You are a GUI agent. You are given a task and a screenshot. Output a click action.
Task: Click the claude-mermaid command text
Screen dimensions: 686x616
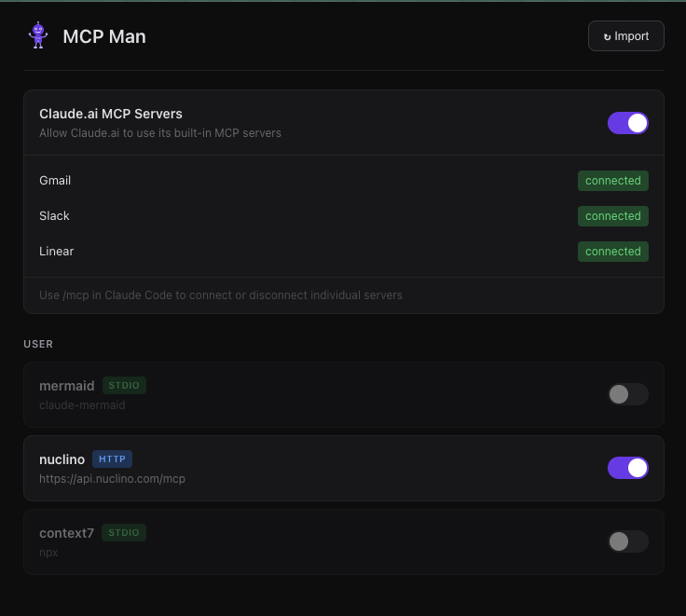82,405
